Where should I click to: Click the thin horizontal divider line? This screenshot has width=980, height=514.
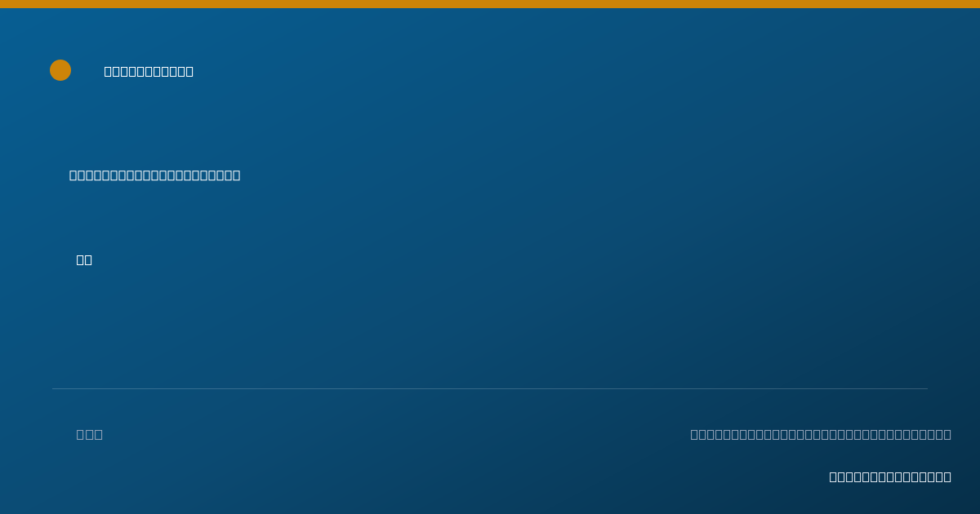[x=490, y=388]
